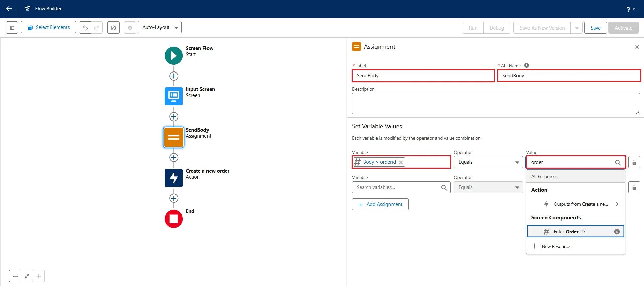Click the Add Assignment button
The width and height of the screenshot is (644, 286).
[380, 204]
